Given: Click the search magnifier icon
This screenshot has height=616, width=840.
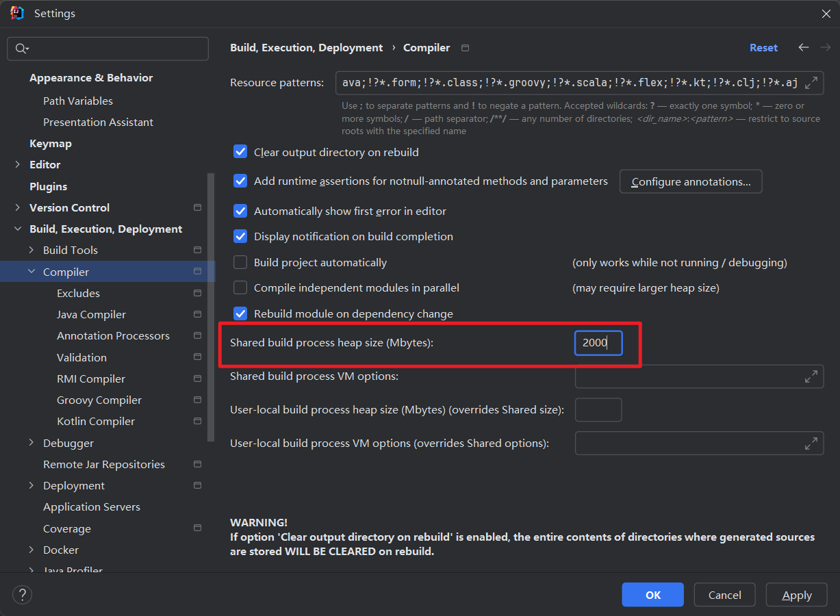Looking at the screenshot, I should (x=21, y=49).
